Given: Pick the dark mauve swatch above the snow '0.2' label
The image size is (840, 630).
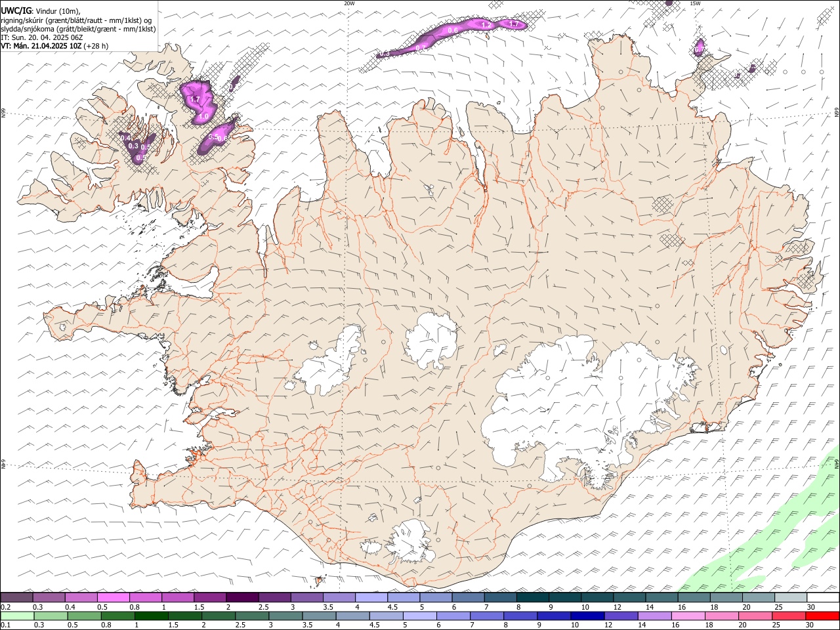Looking at the screenshot, I should (x=17, y=597).
